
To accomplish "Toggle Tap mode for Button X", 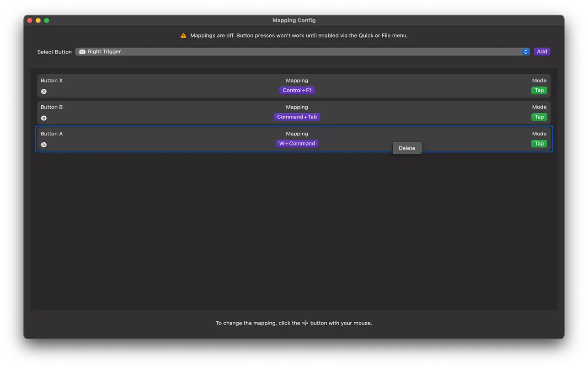I will pos(539,90).
